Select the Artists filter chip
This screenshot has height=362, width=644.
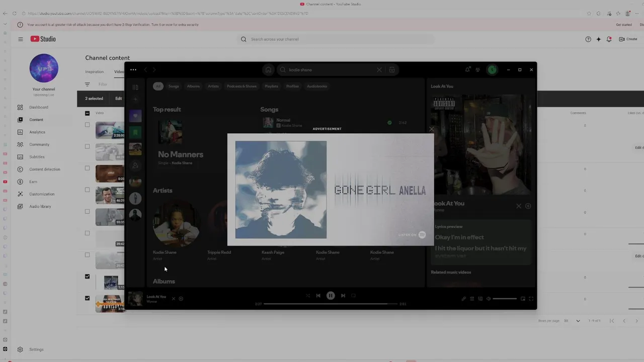(x=213, y=86)
